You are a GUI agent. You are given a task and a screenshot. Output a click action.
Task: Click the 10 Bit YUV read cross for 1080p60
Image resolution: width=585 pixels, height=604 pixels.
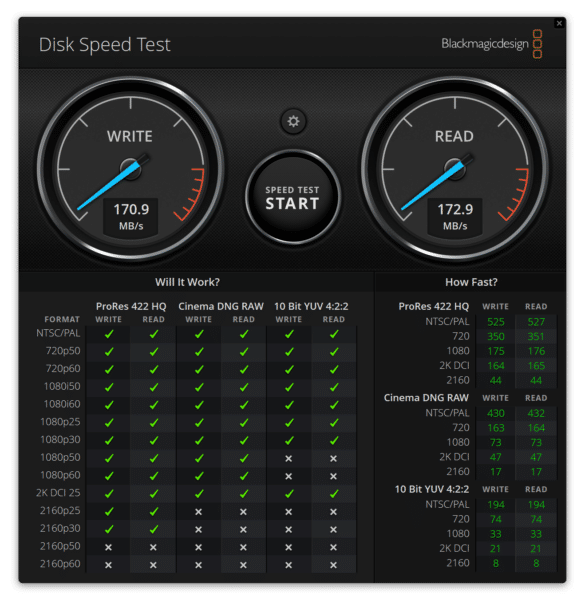click(x=334, y=476)
